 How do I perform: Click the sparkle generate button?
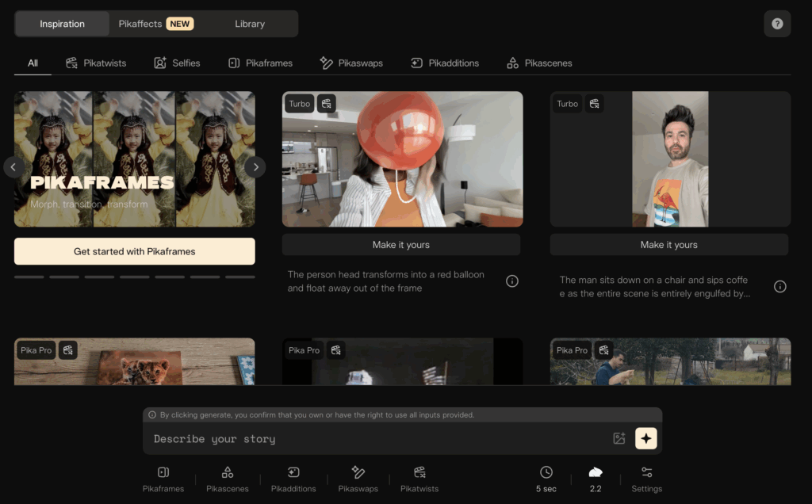(646, 438)
